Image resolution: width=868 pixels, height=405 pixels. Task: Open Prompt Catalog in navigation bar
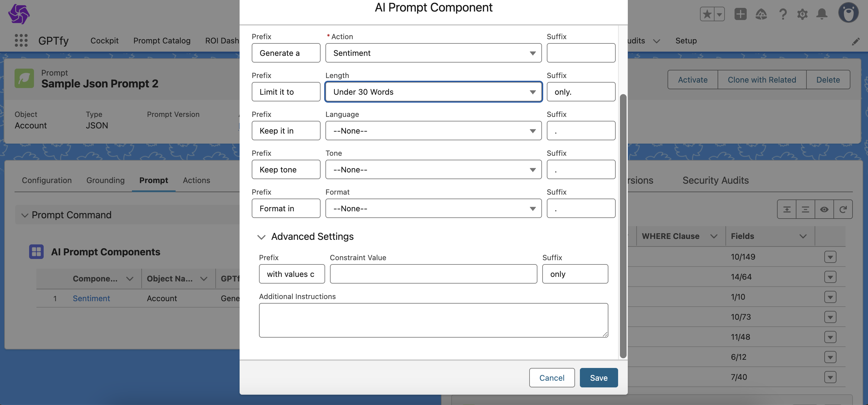point(162,40)
